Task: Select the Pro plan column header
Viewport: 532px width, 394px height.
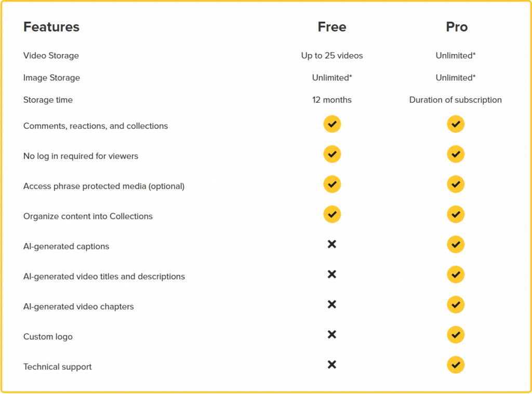Action: (x=457, y=27)
